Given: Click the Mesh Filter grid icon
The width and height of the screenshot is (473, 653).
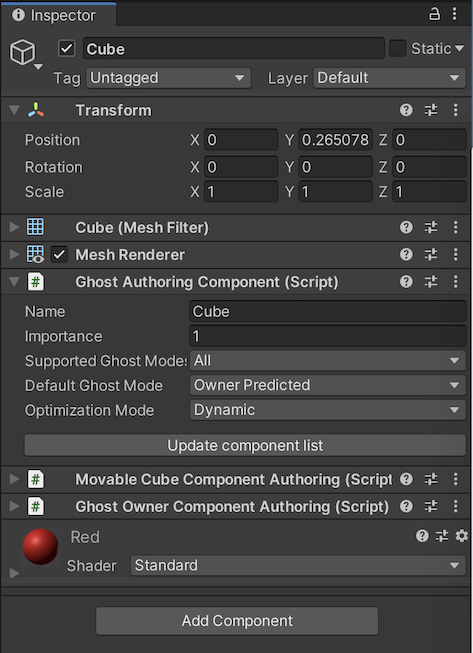Looking at the screenshot, I should point(35,227).
